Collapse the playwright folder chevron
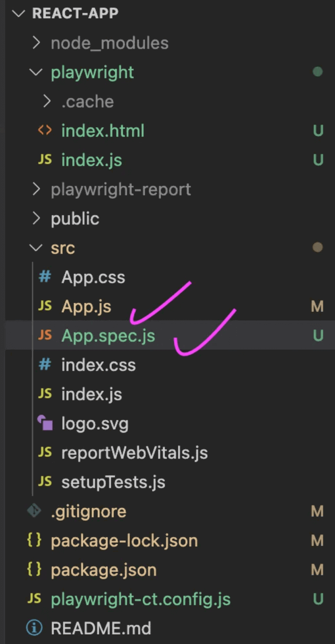This screenshot has width=335, height=644. click(x=36, y=72)
